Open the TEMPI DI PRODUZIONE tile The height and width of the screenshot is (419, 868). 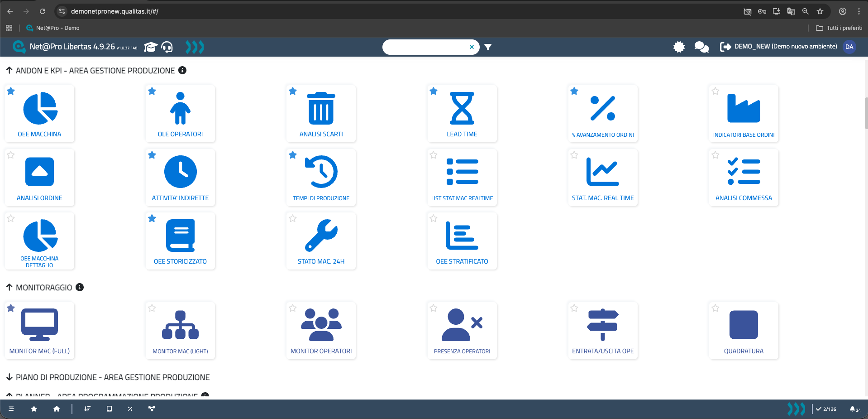pos(321,178)
